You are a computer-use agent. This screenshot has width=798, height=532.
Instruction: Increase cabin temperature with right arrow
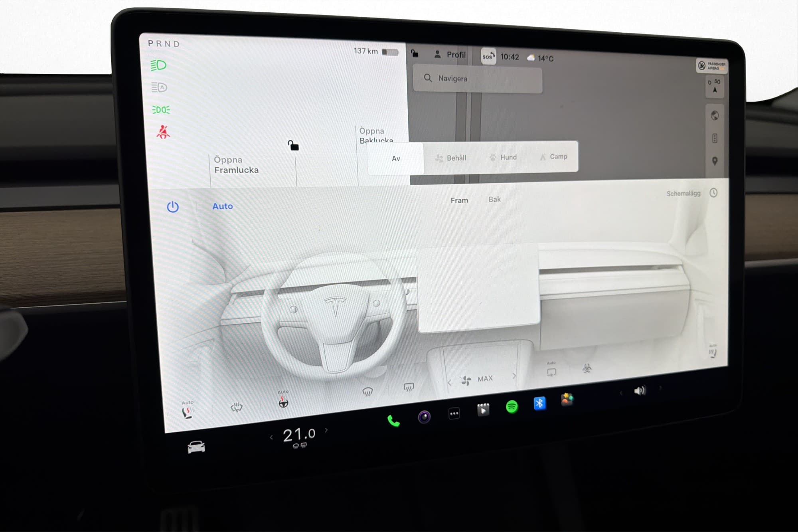point(326,430)
